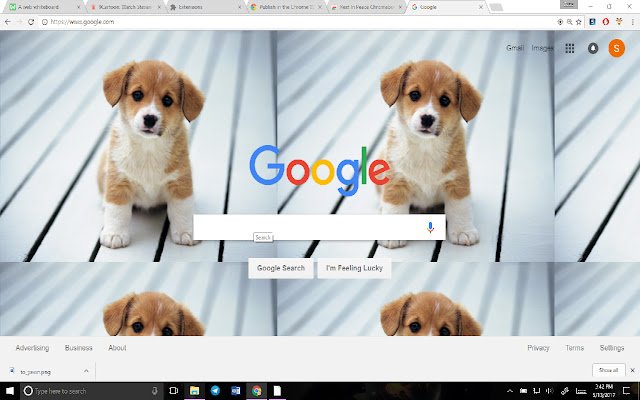Show hidden system tray icons
640x400 pixels.
click(x=510, y=391)
